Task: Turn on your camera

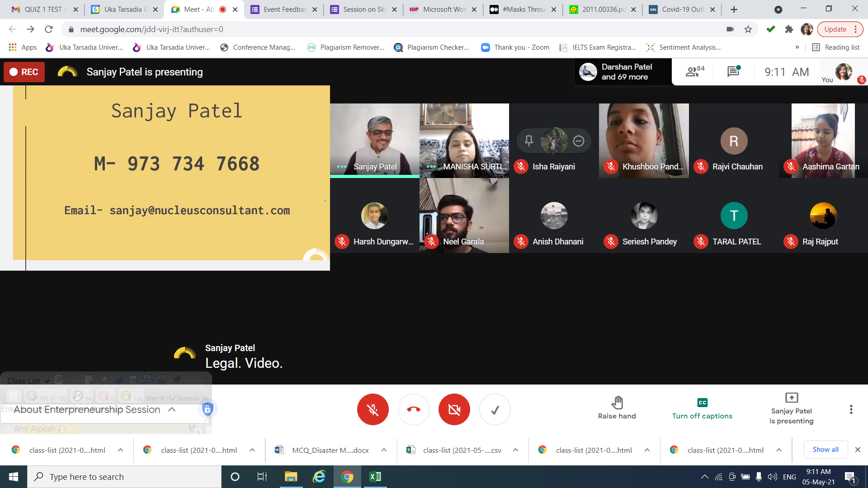Action: click(x=454, y=409)
